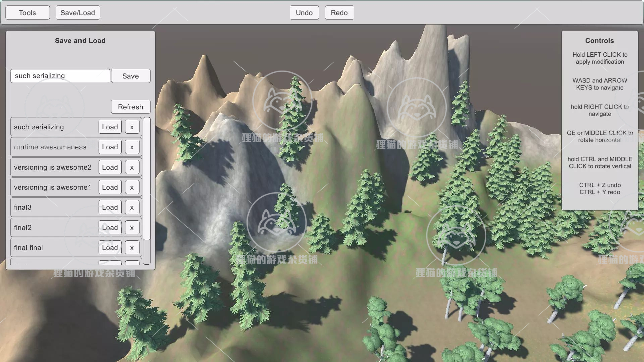Load the 'final3' save
The width and height of the screenshot is (644, 362).
110,207
